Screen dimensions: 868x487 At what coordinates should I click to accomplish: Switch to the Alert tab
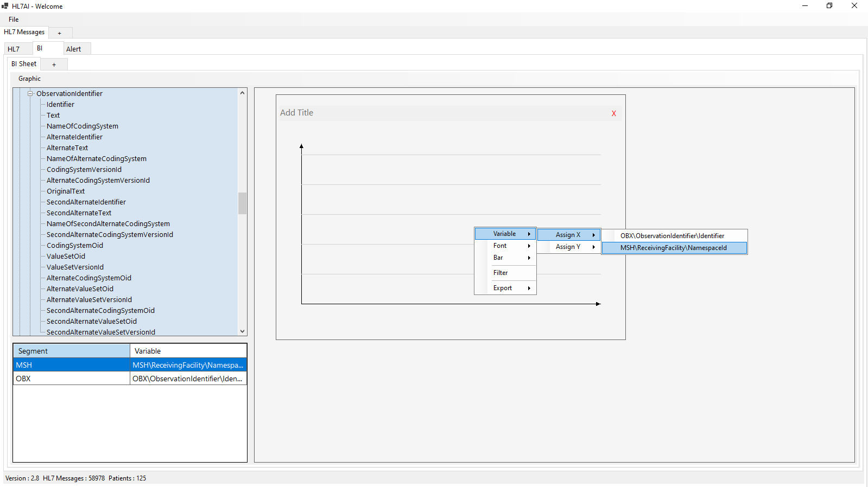(73, 49)
